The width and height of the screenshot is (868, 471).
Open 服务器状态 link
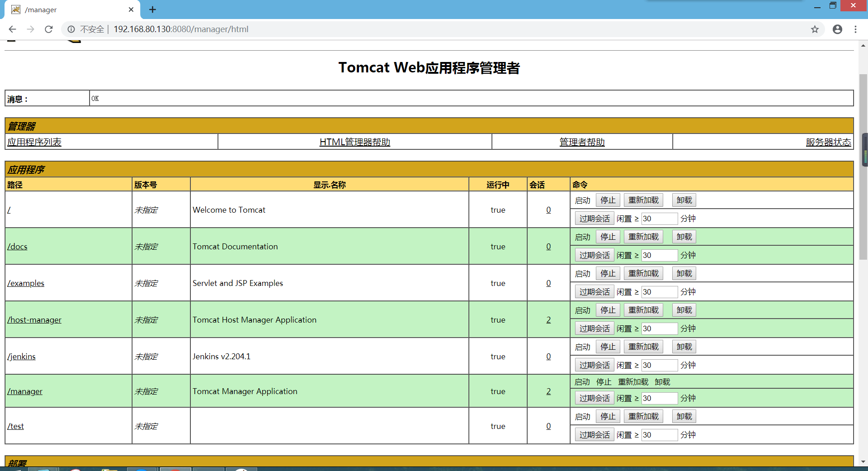click(x=829, y=142)
